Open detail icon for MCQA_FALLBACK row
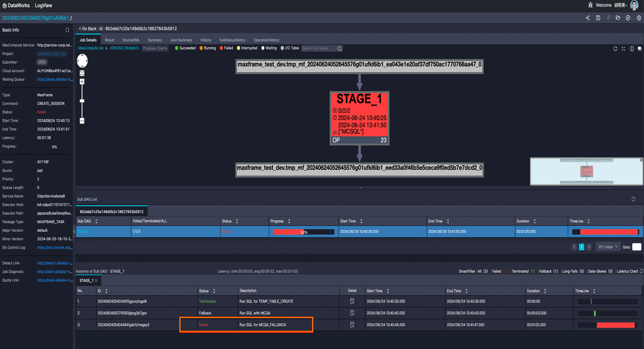 click(x=352, y=325)
